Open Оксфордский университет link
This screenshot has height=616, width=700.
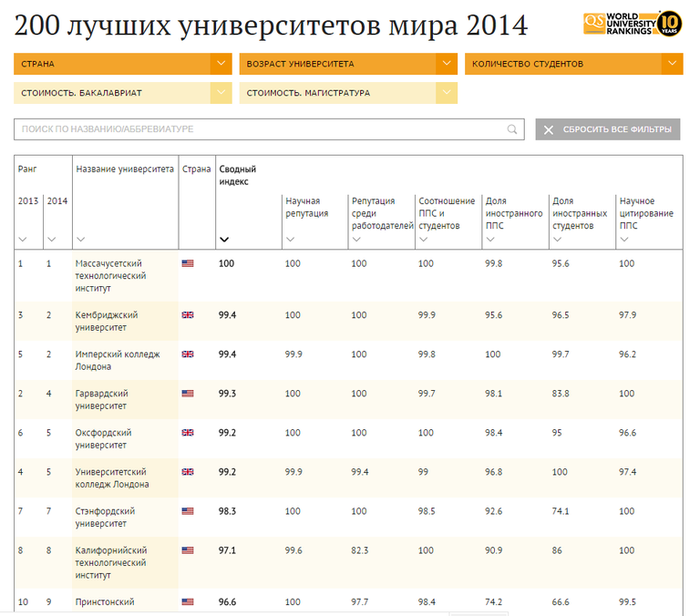(x=103, y=439)
